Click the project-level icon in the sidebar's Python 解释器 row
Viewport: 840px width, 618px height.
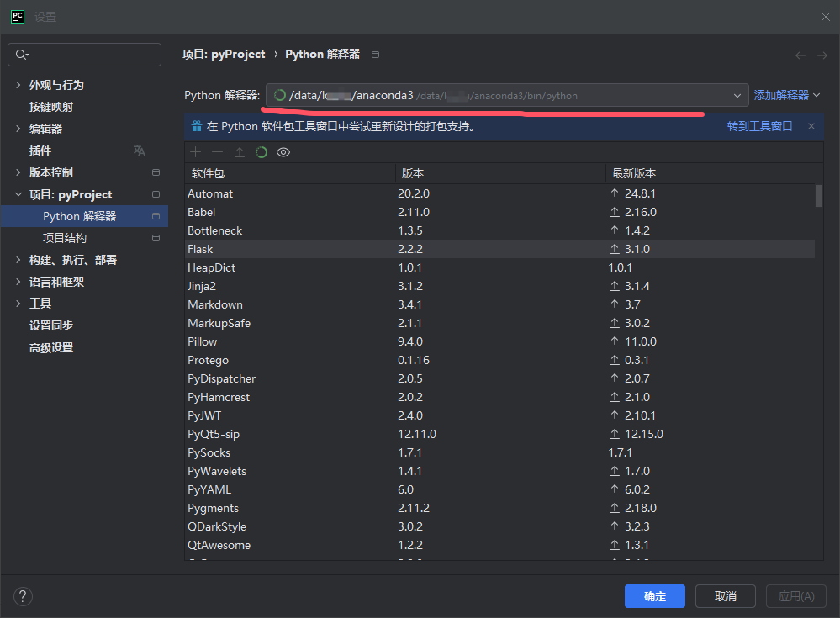point(156,216)
